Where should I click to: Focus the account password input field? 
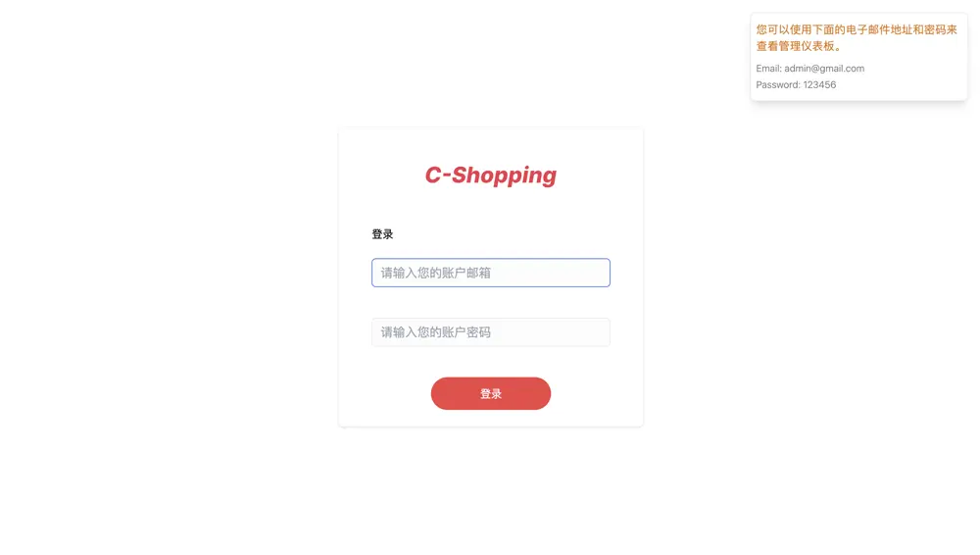click(x=491, y=332)
